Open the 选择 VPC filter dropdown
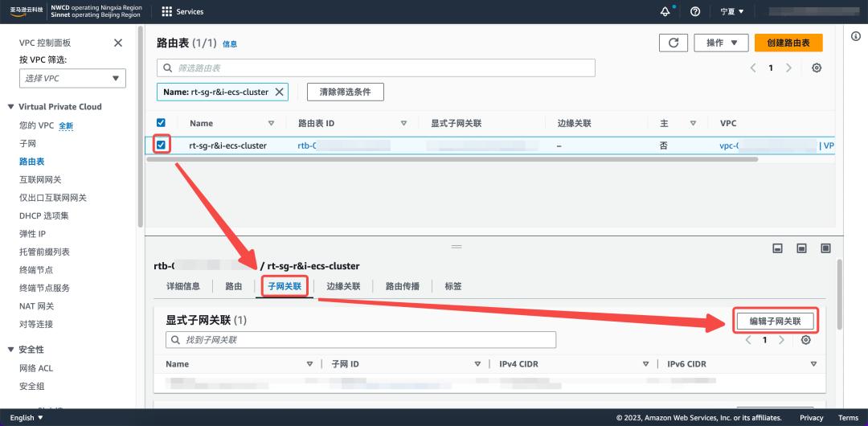This screenshot has height=426, width=868. [72, 78]
